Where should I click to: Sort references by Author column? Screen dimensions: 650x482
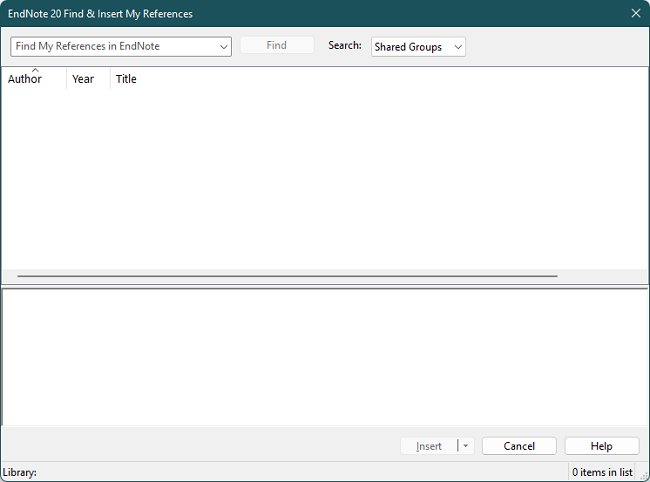coord(34,78)
